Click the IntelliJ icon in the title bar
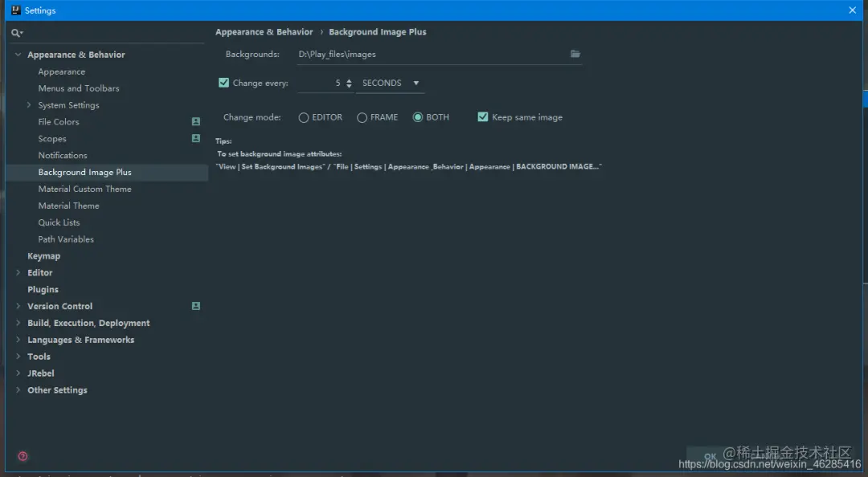The height and width of the screenshot is (477, 868). pos(16,10)
